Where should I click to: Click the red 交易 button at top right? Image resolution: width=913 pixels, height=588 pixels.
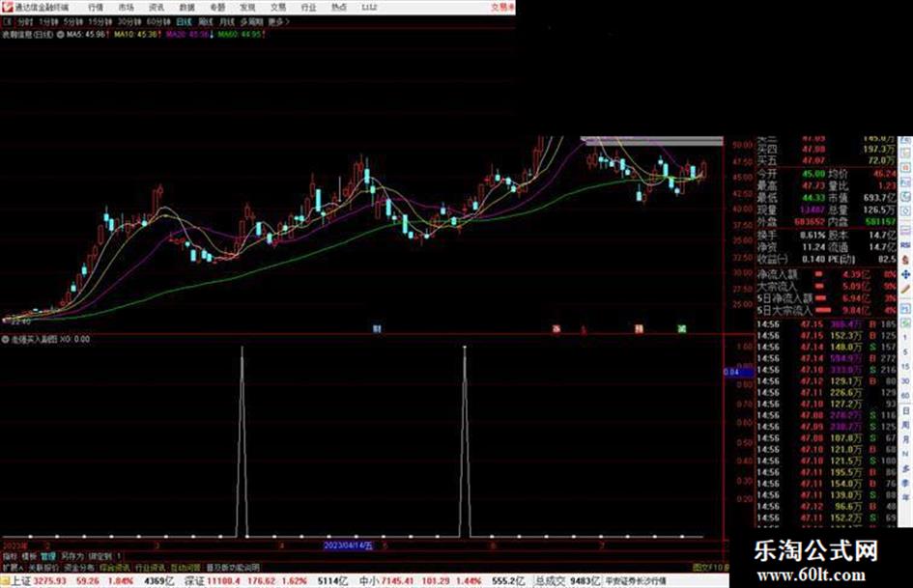tap(502, 7)
